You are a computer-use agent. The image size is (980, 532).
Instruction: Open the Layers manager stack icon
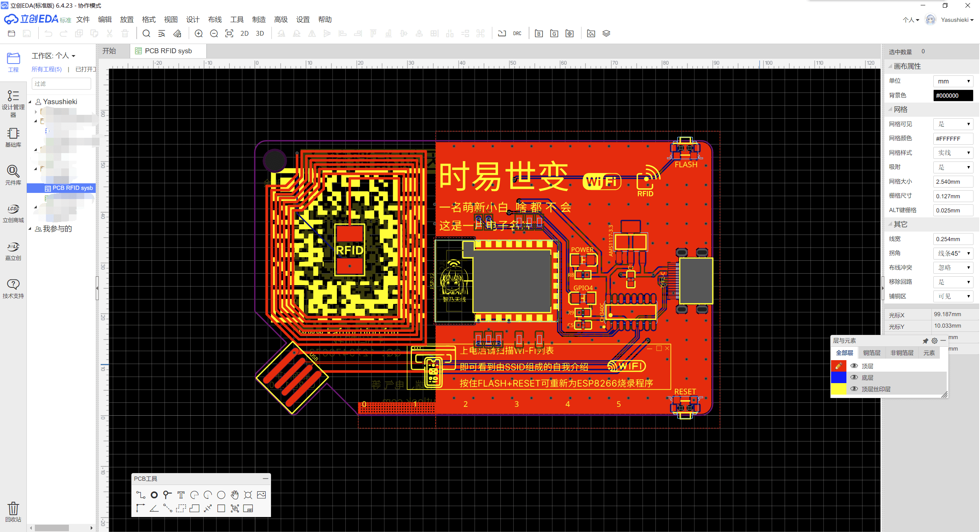point(606,34)
